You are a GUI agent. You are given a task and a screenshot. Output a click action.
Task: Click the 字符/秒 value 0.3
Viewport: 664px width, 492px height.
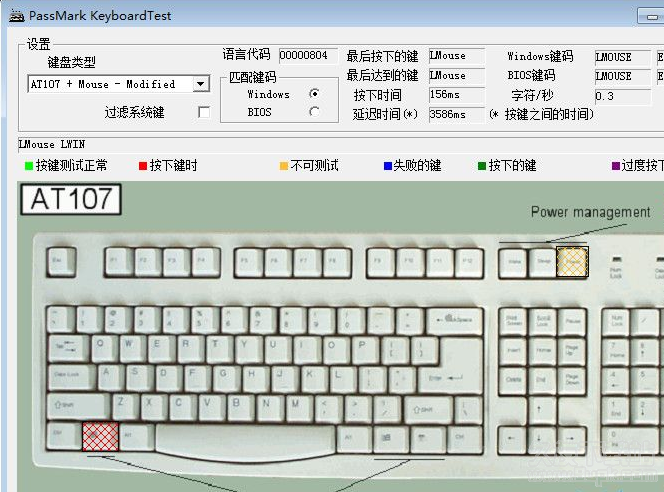pos(622,96)
